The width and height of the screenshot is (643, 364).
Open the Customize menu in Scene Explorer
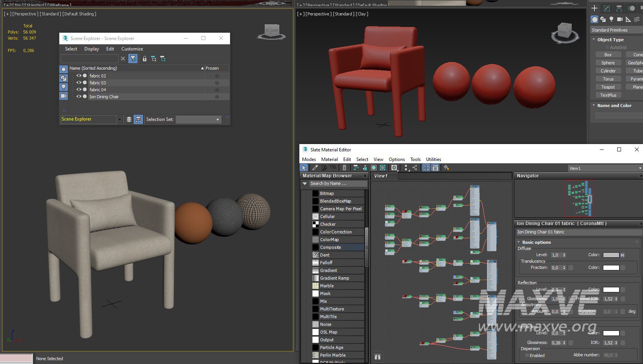coord(132,49)
